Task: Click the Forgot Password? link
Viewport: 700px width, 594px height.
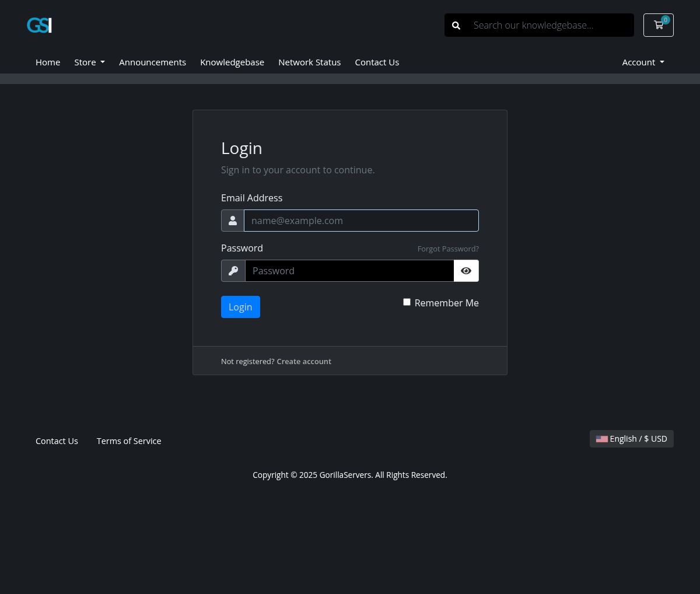Action: 448,249
